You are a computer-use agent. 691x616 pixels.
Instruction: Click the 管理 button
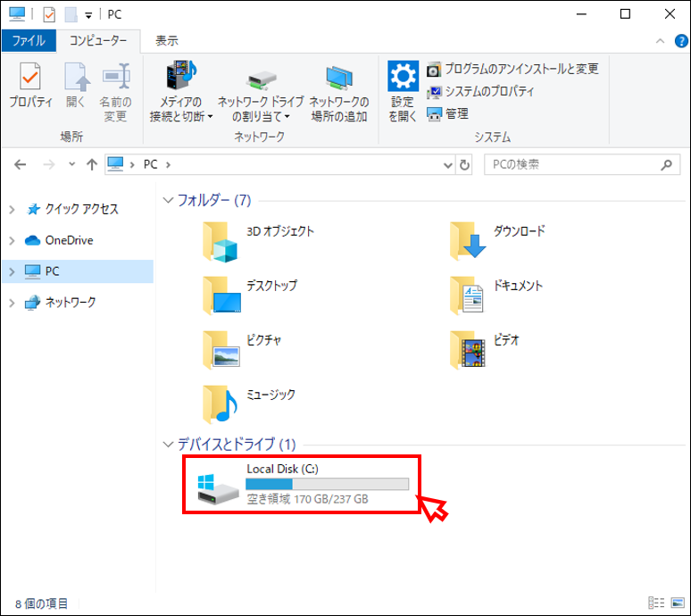click(447, 114)
